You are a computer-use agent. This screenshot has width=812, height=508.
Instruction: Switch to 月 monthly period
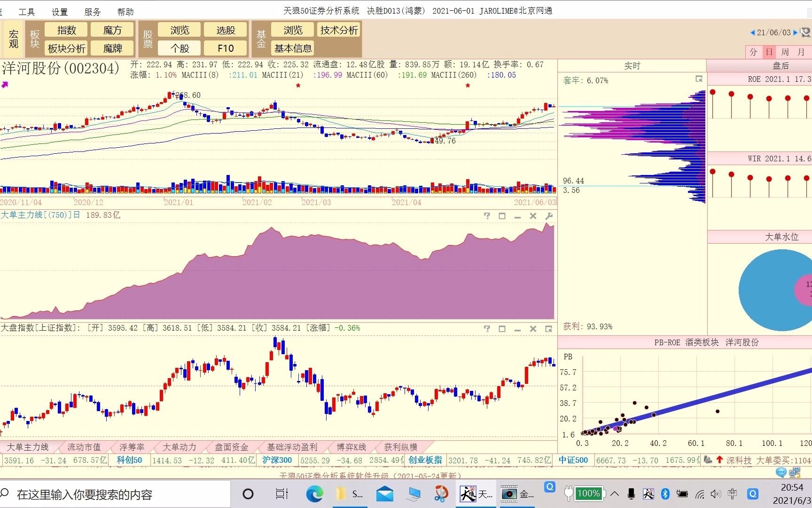click(801, 52)
